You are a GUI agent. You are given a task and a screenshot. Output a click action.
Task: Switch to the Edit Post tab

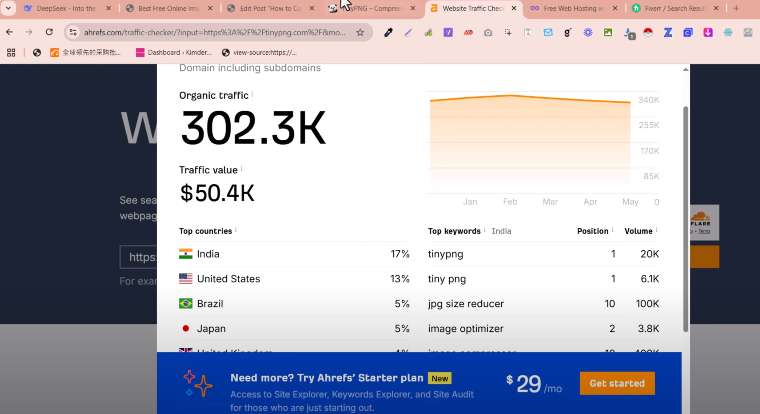270,8
